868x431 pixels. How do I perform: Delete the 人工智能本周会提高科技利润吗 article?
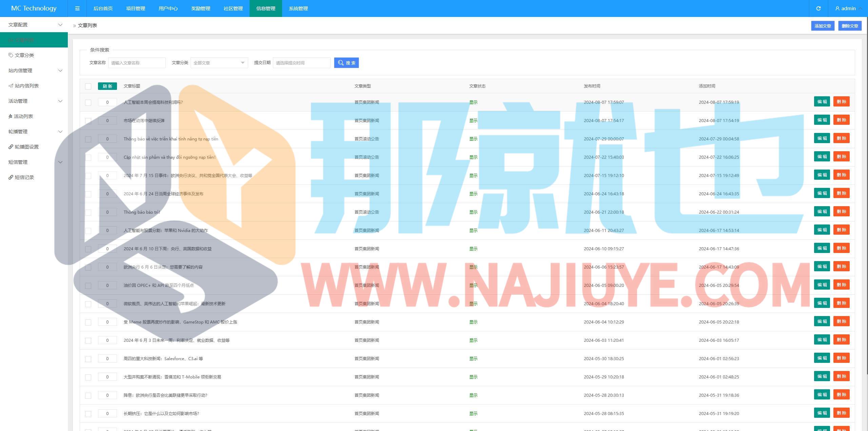tap(841, 102)
